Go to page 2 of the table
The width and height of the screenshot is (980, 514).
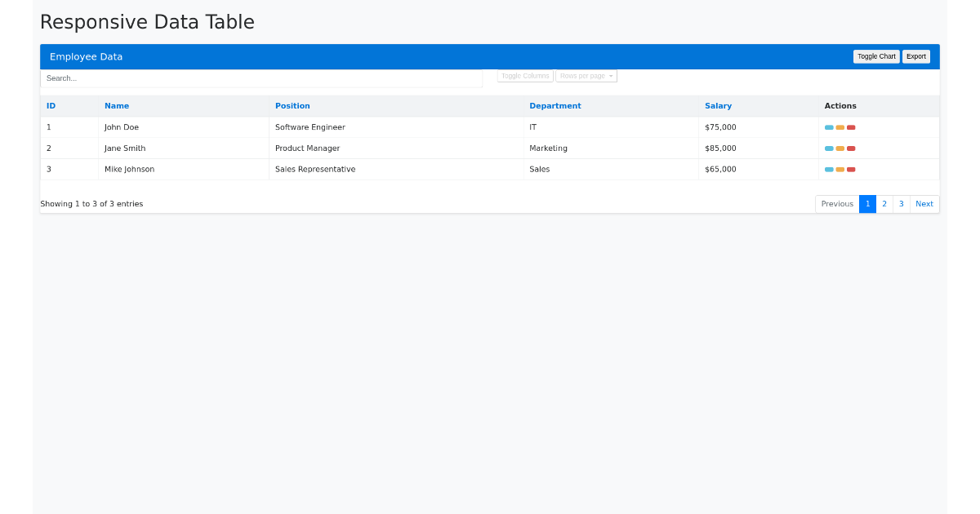[x=884, y=203]
